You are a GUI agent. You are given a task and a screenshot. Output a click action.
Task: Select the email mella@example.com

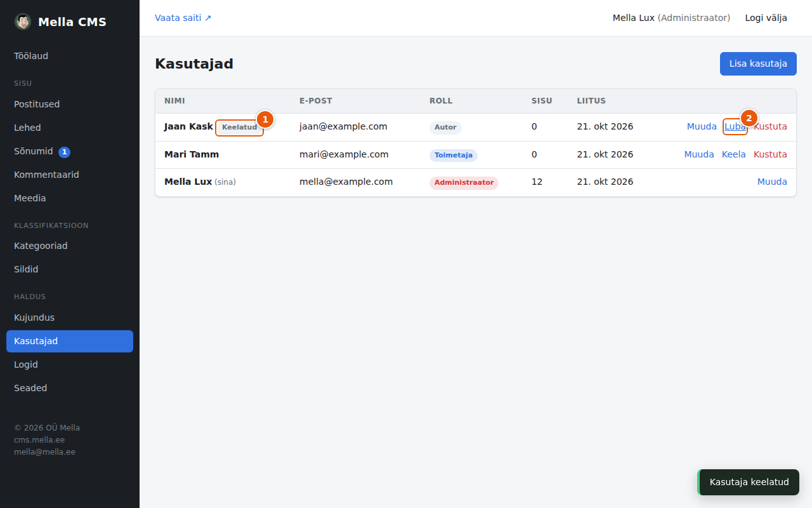(346, 182)
